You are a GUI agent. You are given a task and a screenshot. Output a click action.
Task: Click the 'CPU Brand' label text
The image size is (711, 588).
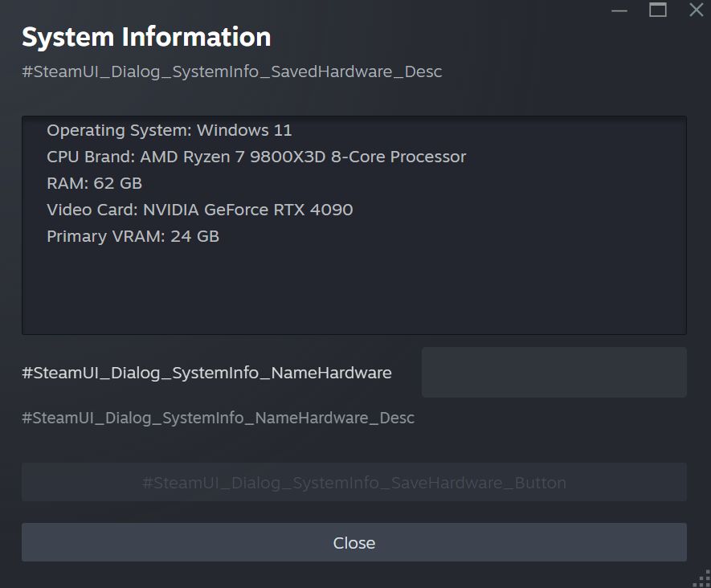(91, 157)
